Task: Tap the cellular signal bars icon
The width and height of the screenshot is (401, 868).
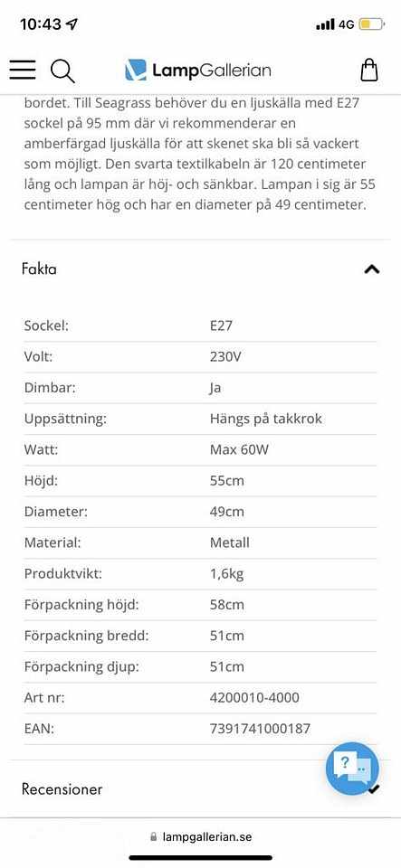Action: (325, 24)
